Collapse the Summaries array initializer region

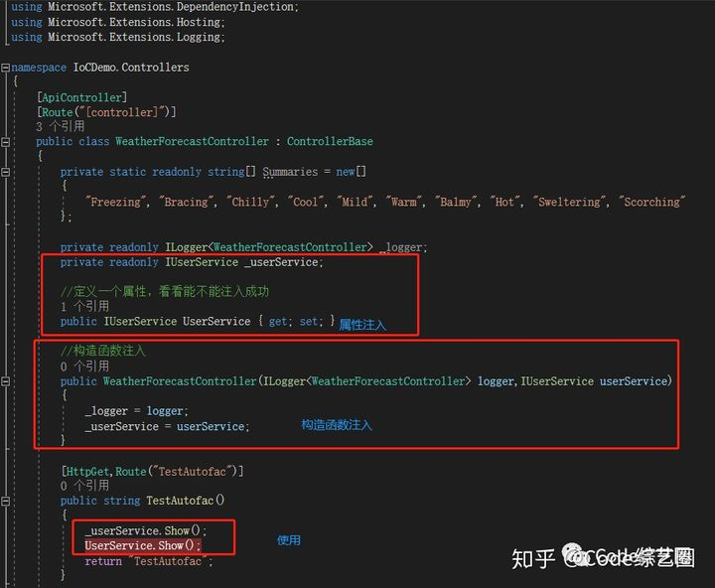(x=6, y=172)
